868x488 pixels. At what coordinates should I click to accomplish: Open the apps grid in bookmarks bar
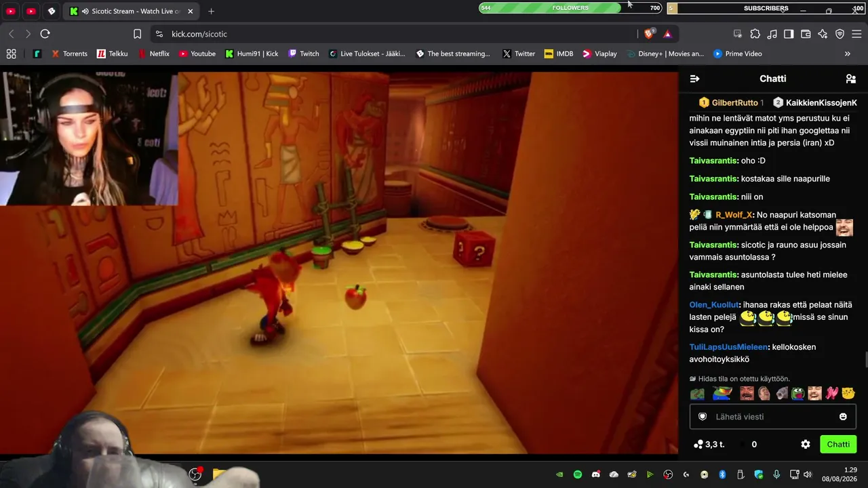pos(11,54)
